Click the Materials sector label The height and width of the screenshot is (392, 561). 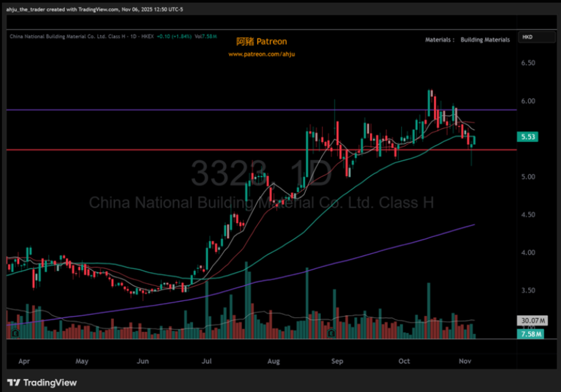[438, 40]
